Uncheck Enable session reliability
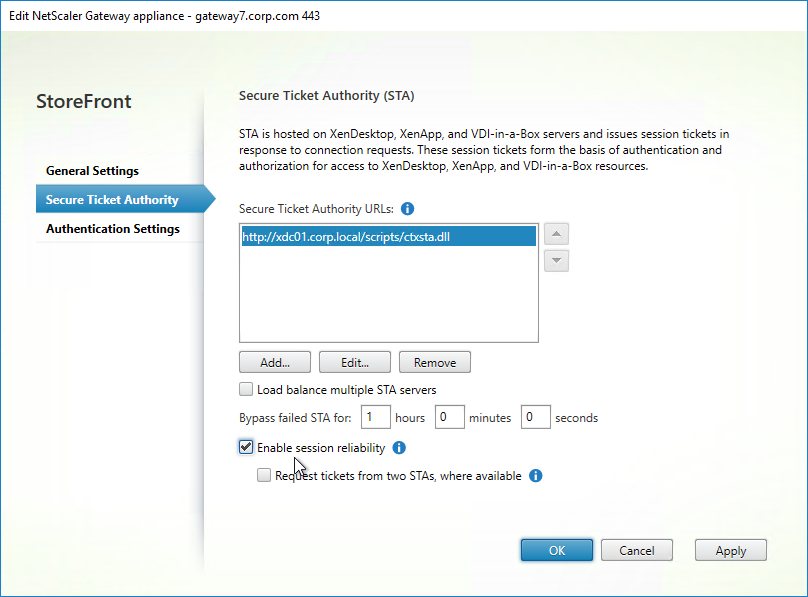Screen dimensions: 808x597 pyautogui.click(x=246, y=447)
